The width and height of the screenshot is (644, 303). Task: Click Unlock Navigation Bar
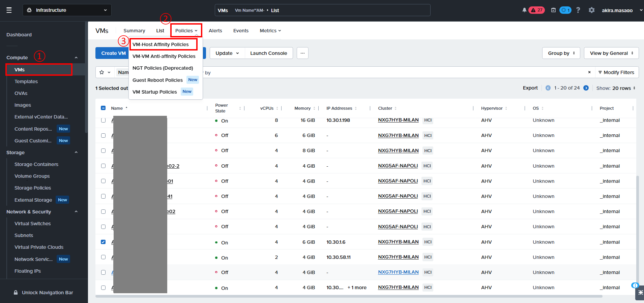tap(48, 293)
